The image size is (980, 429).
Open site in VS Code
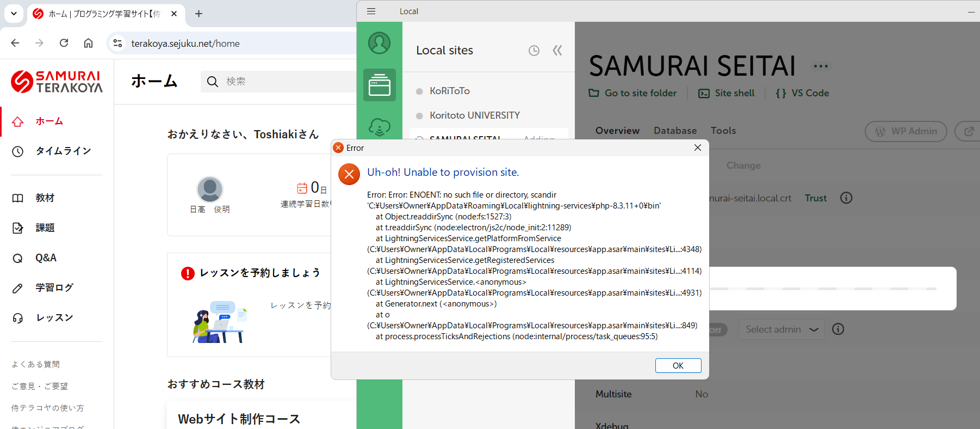tap(802, 93)
